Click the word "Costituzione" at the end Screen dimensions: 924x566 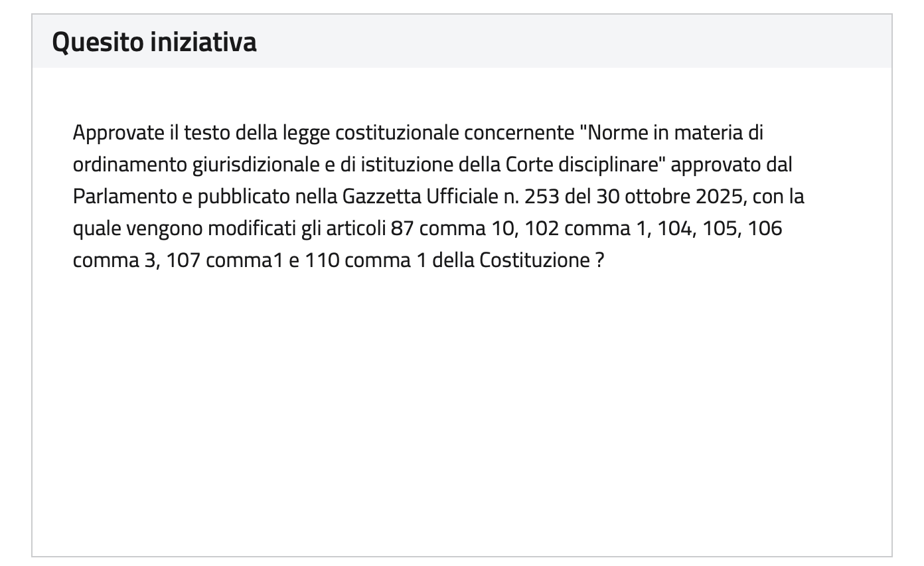534,260
